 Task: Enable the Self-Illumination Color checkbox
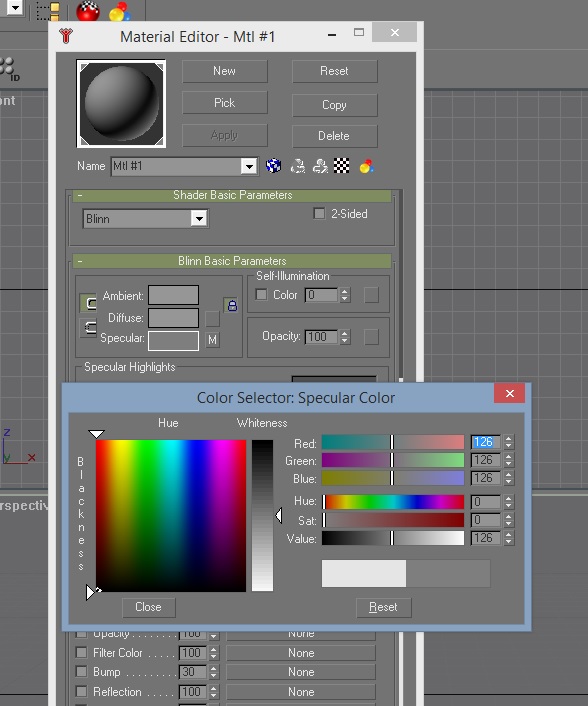tap(261, 294)
